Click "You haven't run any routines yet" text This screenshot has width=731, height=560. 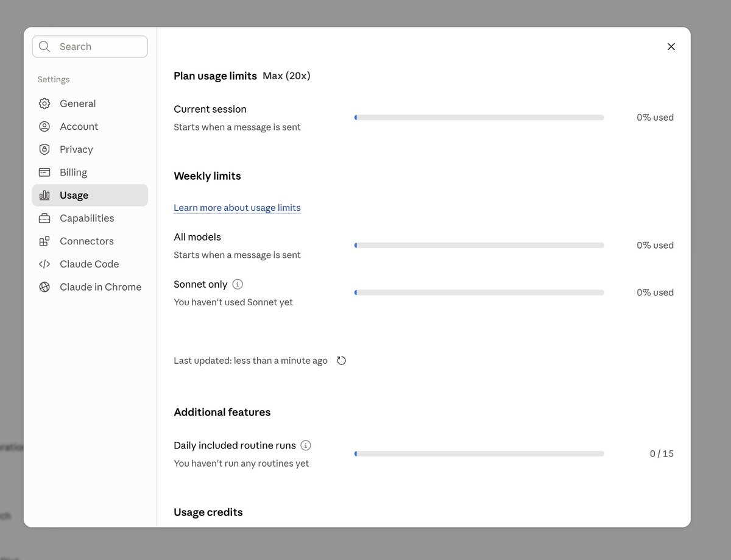click(x=241, y=464)
